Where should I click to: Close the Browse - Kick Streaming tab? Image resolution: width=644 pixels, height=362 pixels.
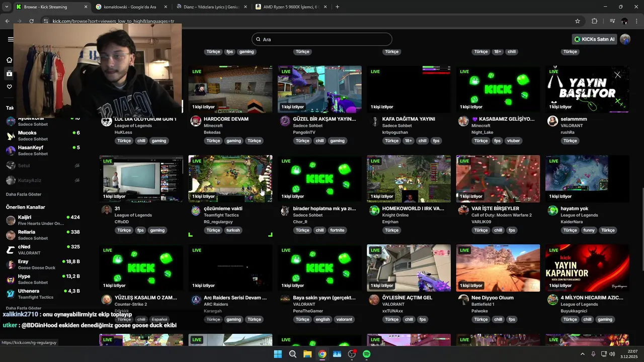click(x=86, y=7)
